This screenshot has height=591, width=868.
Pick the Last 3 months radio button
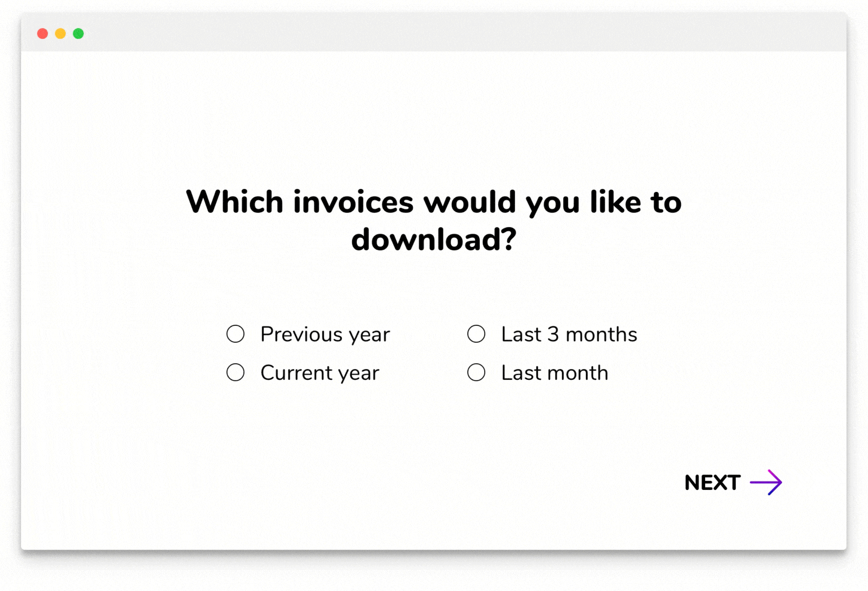point(476,334)
